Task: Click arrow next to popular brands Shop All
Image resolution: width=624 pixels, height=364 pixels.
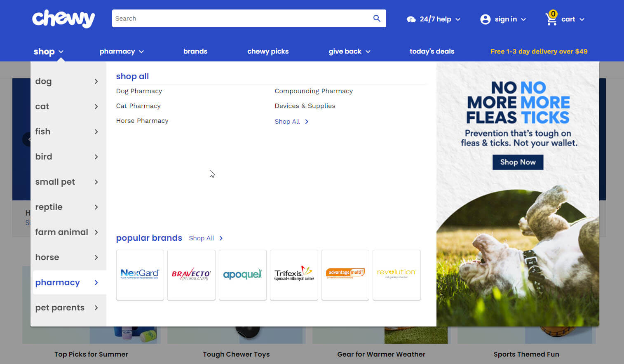Action: (221, 238)
